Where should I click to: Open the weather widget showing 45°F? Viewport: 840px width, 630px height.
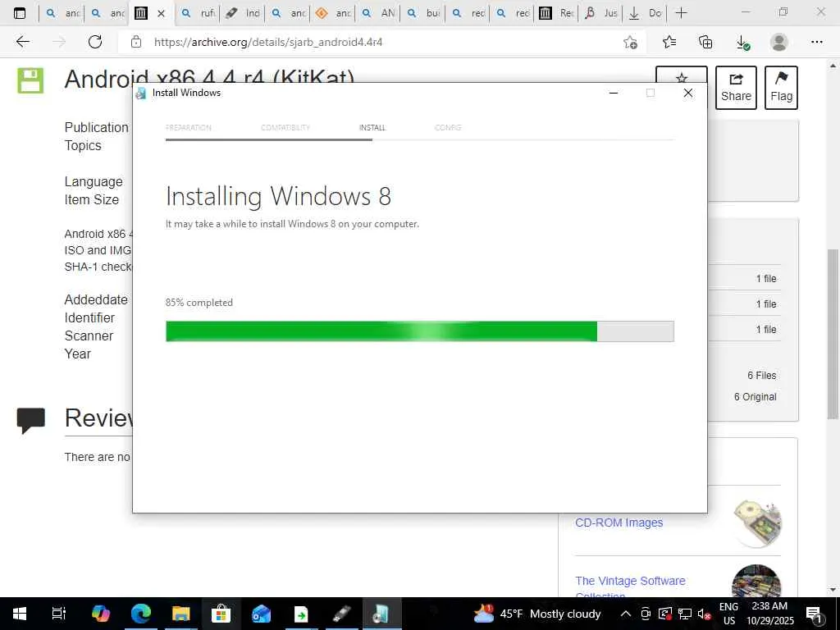point(537,614)
